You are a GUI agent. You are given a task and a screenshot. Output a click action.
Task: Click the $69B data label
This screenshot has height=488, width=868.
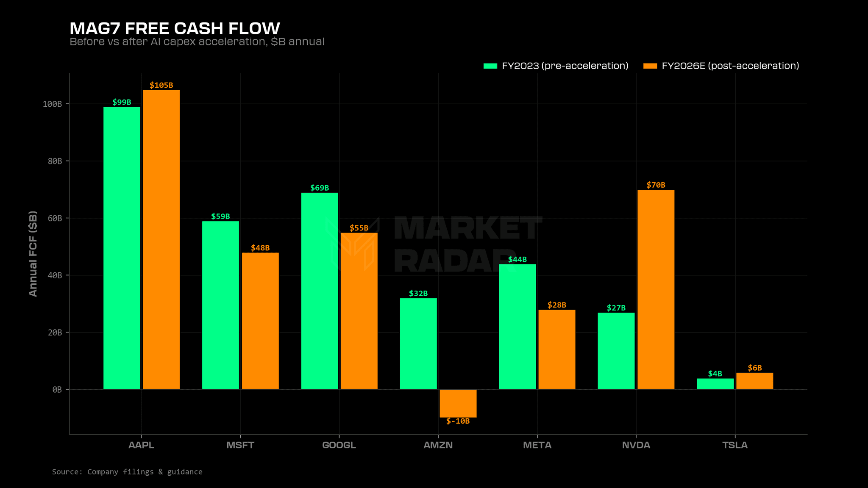(320, 188)
